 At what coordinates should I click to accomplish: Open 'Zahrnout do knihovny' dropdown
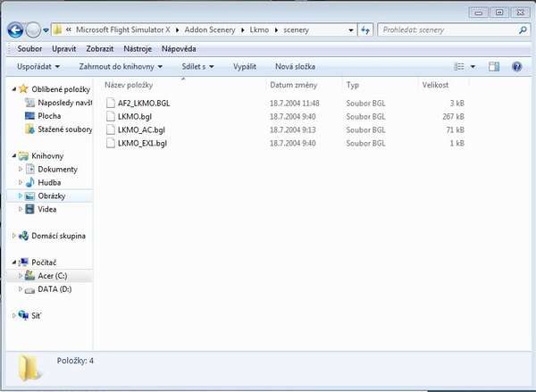tap(121, 67)
